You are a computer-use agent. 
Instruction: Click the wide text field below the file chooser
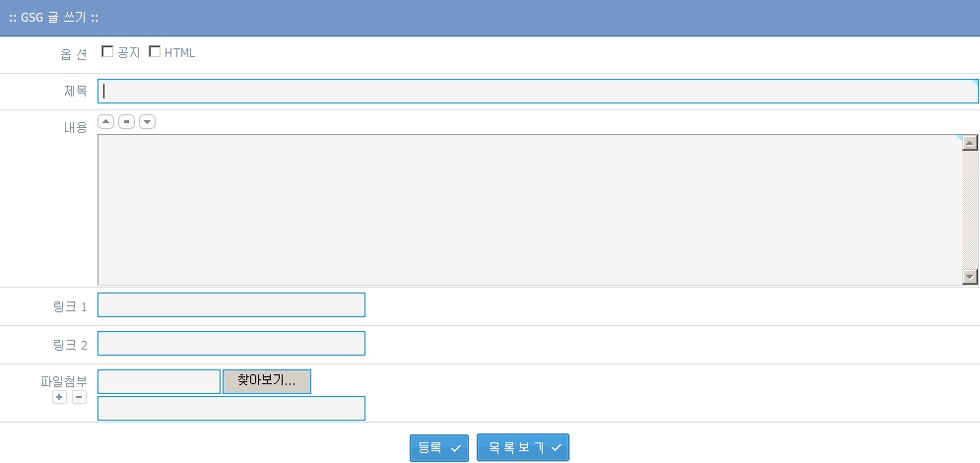[x=231, y=409]
